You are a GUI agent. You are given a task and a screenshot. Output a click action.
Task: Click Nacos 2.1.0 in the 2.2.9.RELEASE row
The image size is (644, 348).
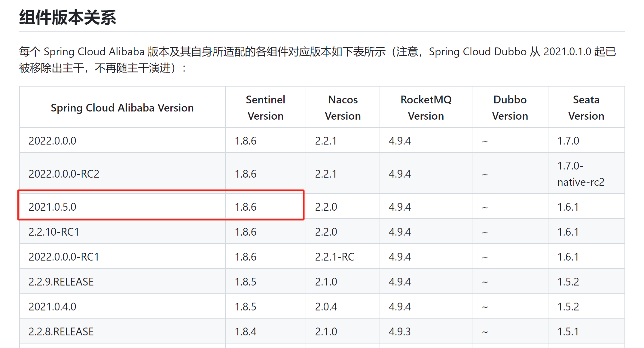click(343, 281)
